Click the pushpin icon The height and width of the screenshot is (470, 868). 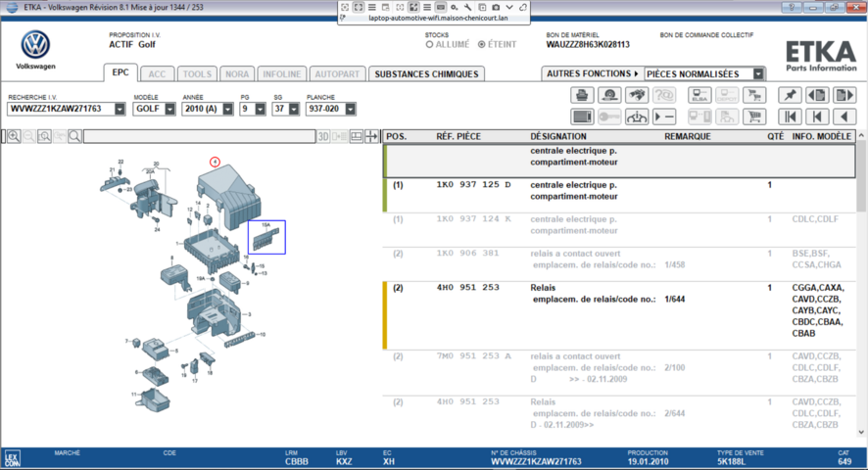[x=790, y=95]
